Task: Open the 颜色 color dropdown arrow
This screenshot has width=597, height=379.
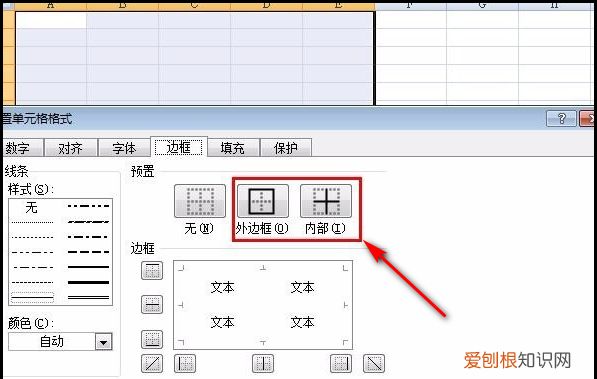Action: tap(104, 342)
